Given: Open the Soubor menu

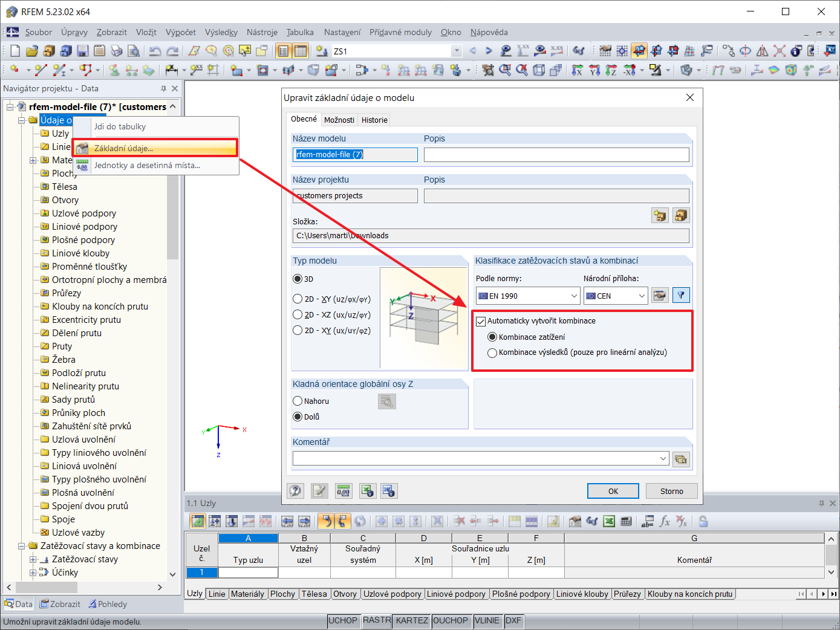Looking at the screenshot, I should (38, 33).
